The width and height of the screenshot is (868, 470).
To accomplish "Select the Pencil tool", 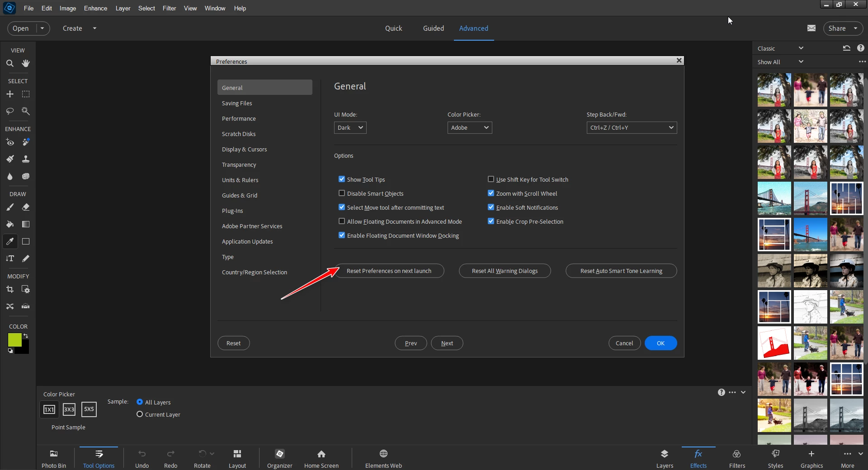I will click(26, 258).
